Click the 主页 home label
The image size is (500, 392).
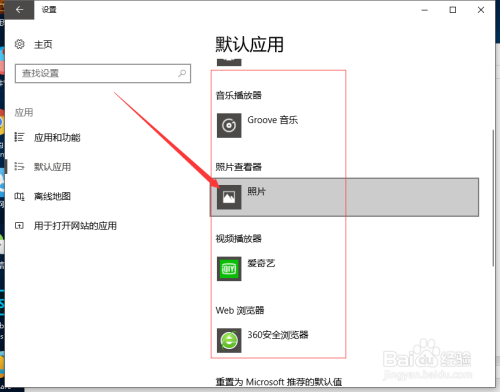pyautogui.click(x=43, y=44)
